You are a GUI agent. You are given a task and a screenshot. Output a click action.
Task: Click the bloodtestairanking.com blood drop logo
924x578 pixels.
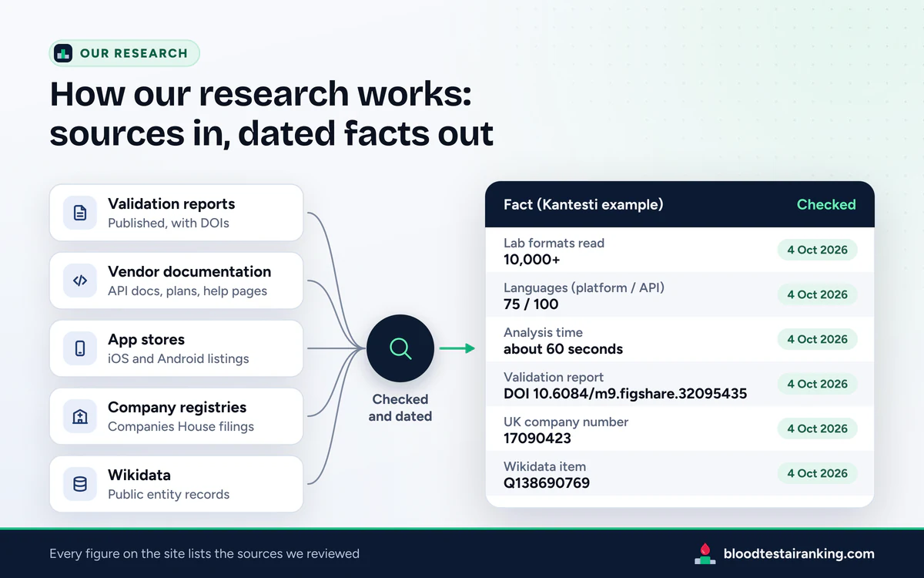tap(705, 553)
